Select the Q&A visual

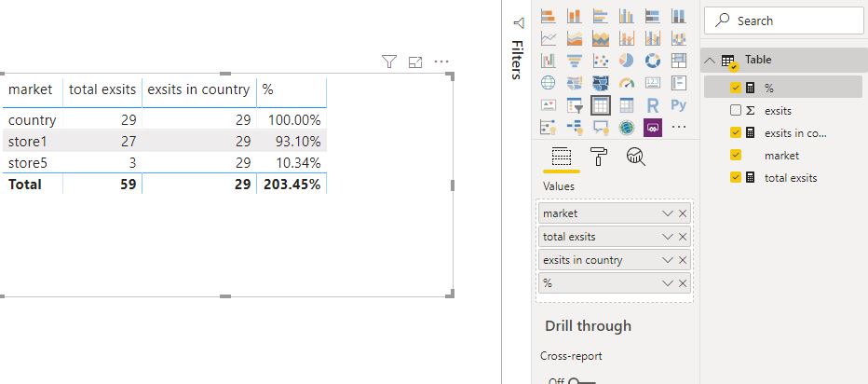tap(600, 128)
